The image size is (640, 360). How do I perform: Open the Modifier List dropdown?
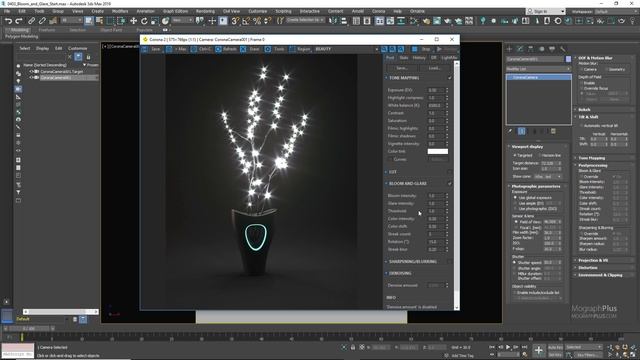(538, 69)
